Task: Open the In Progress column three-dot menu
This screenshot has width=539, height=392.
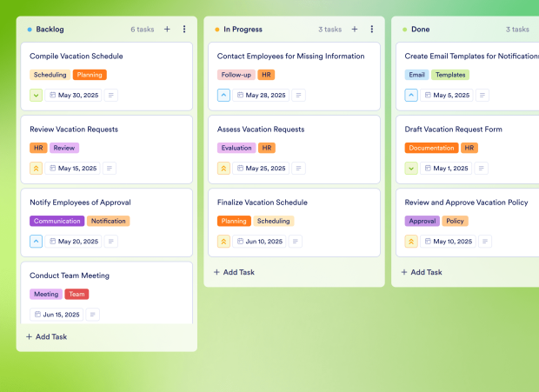Action: (x=371, y=30)
